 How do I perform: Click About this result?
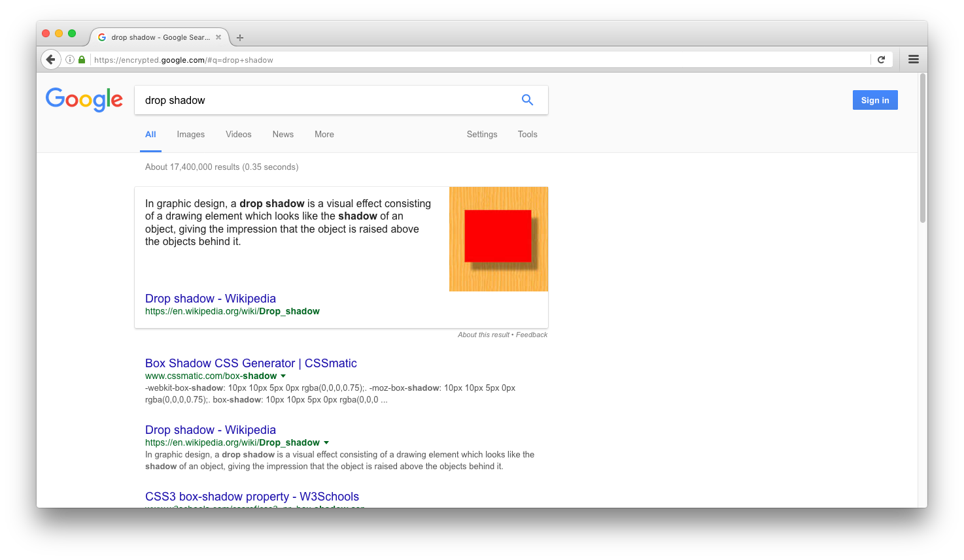pos(483,335)
